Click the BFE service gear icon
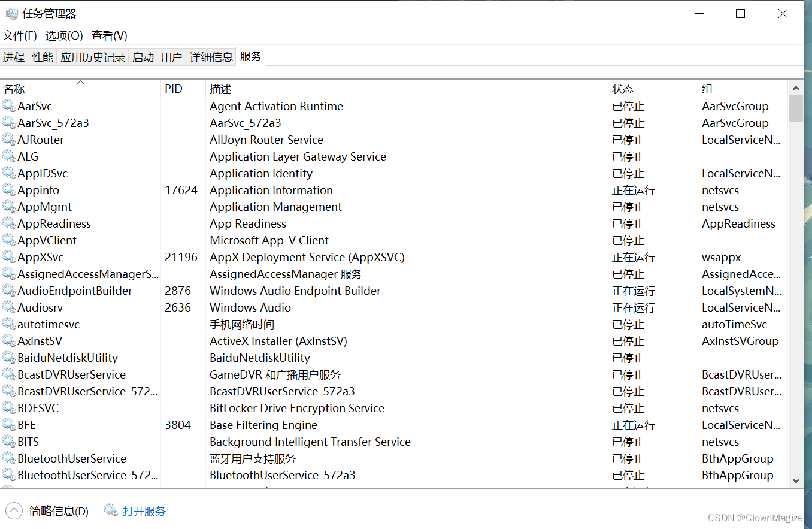This screenshot has width=812, height=529. [x=8, y=425]
